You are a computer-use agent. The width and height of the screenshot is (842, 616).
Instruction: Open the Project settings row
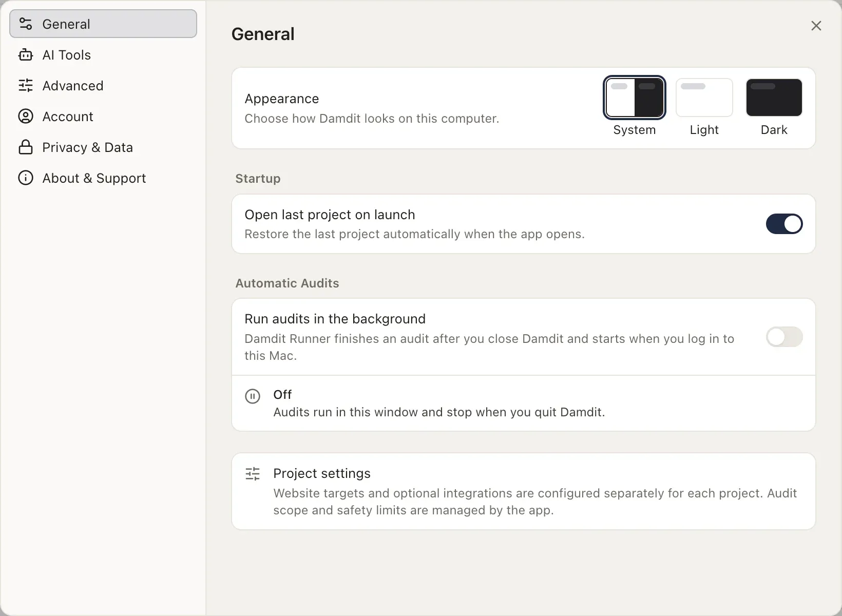(x=524, y=491)
